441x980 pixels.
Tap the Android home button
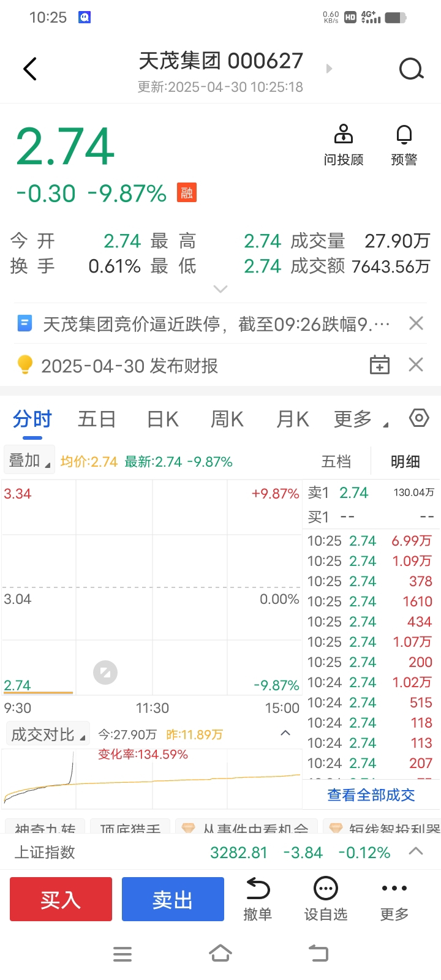pyautogui.click(x=221, y=953)
